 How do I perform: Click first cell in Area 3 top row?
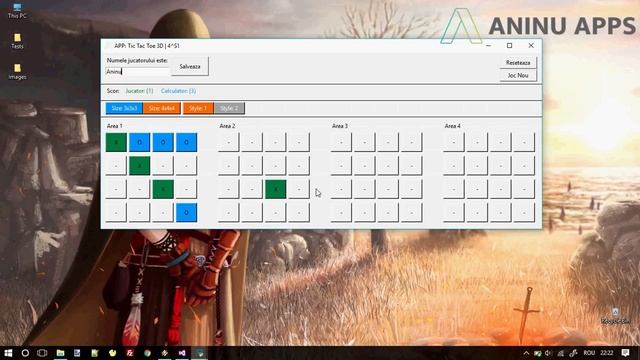(341, 142)
